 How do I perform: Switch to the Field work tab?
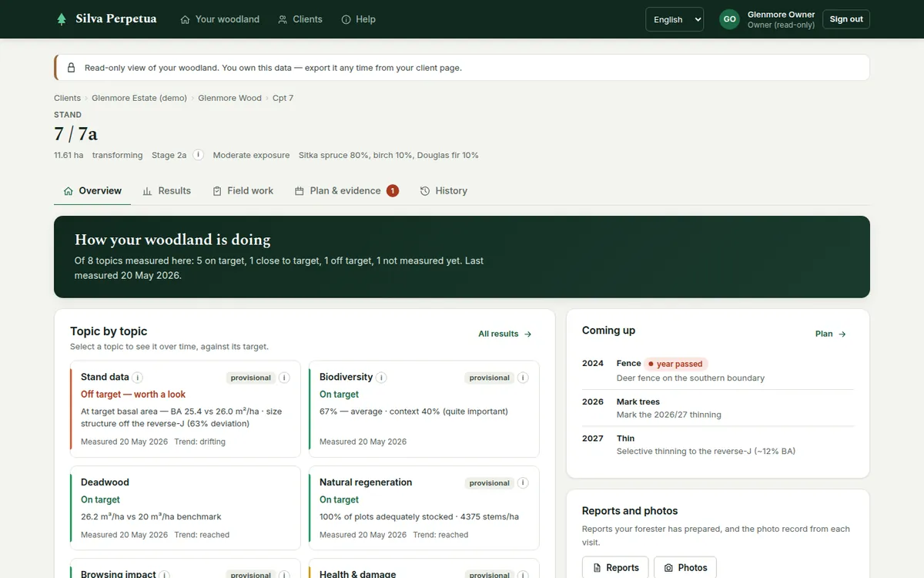243,190
